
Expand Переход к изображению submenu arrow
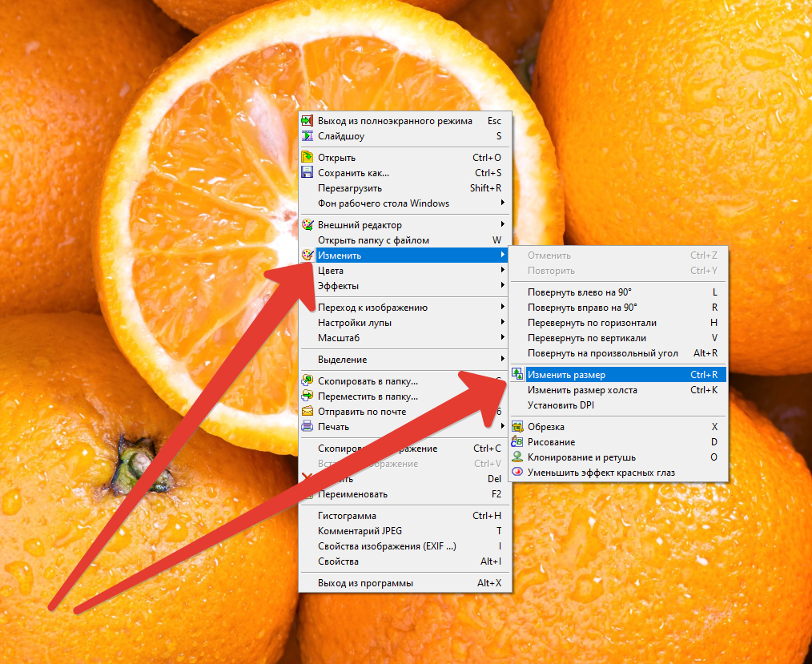point(502,307)
